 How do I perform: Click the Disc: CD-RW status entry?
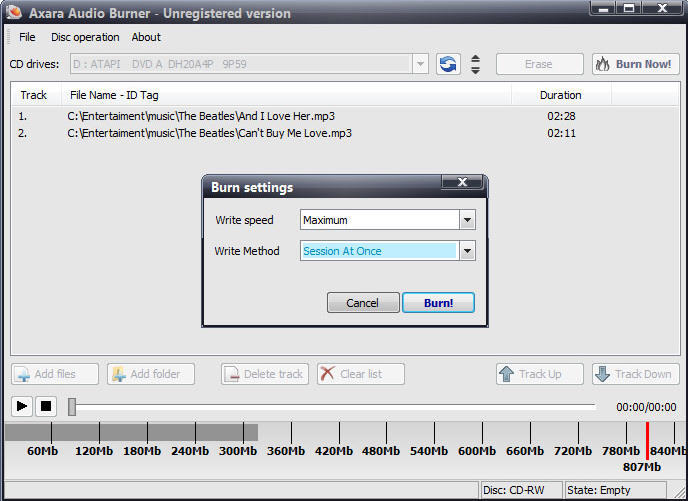520,490
